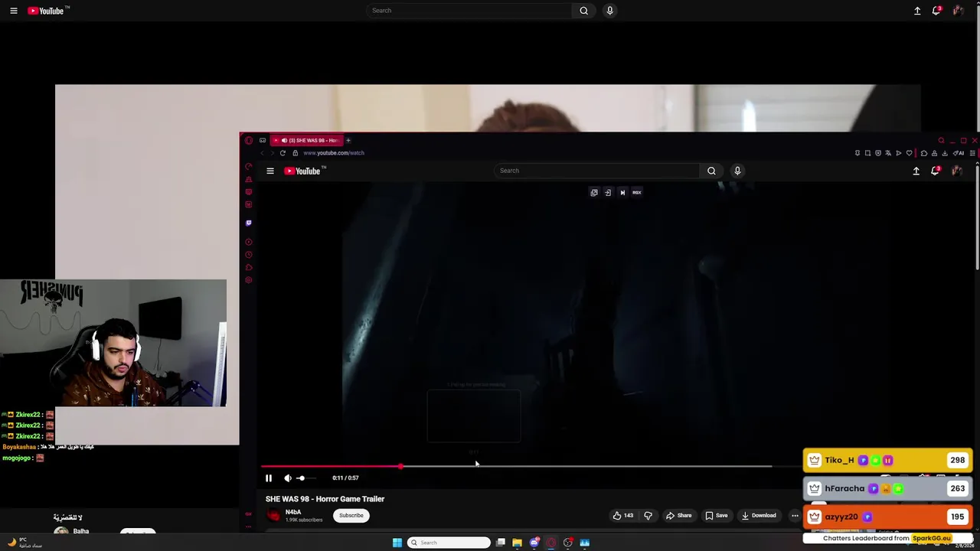Click the inner YouTube microphone voice search
The width and height of the screenshot is (980, 551).
pos(737,171)
